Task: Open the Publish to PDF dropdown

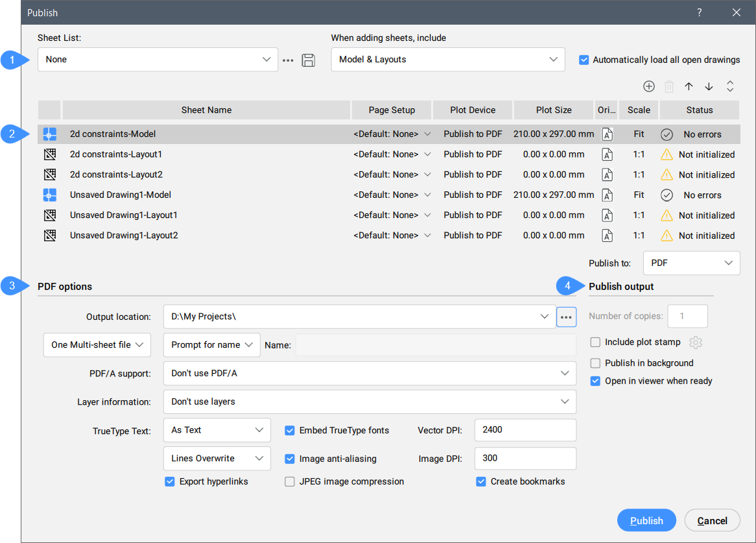Action: pos(691,263)
